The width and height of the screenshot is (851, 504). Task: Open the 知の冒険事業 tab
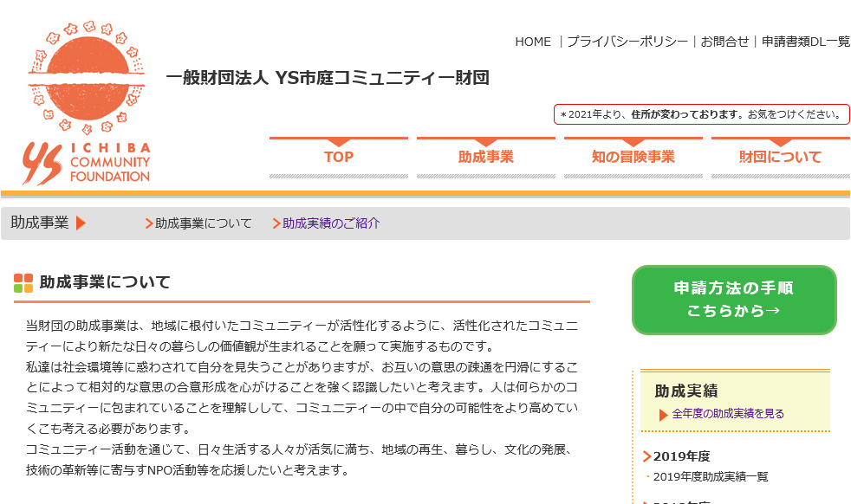[x=633, y=157]
